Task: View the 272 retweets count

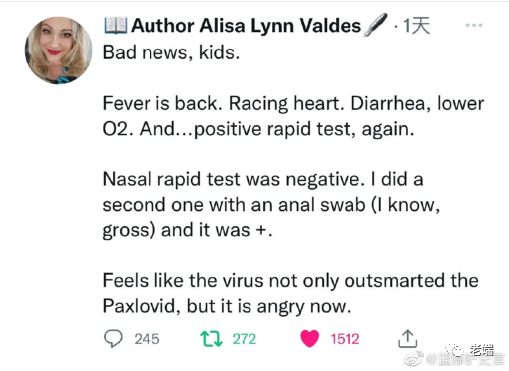Action: coord(244,339)
